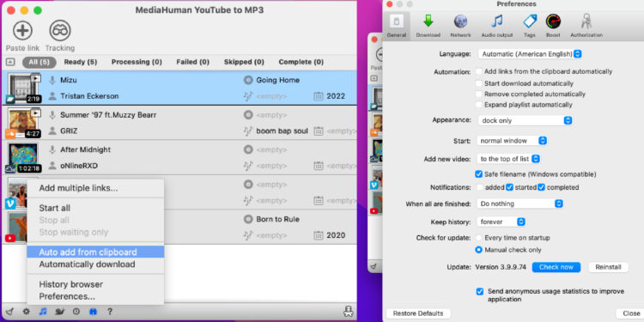Click artist icon beside oNlineRXD
Image resolution: width=644 pixels, height=322 pixels.
coord(52,166)
